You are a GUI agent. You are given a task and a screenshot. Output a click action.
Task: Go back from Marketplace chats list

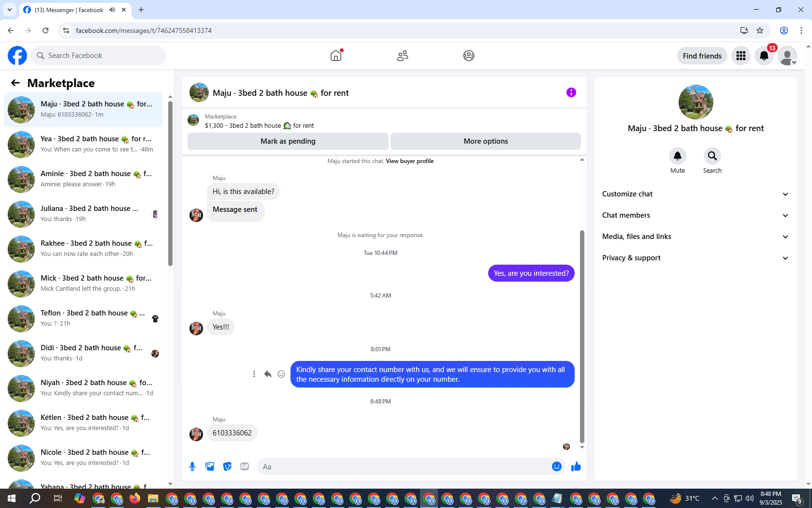coord(15,83)
